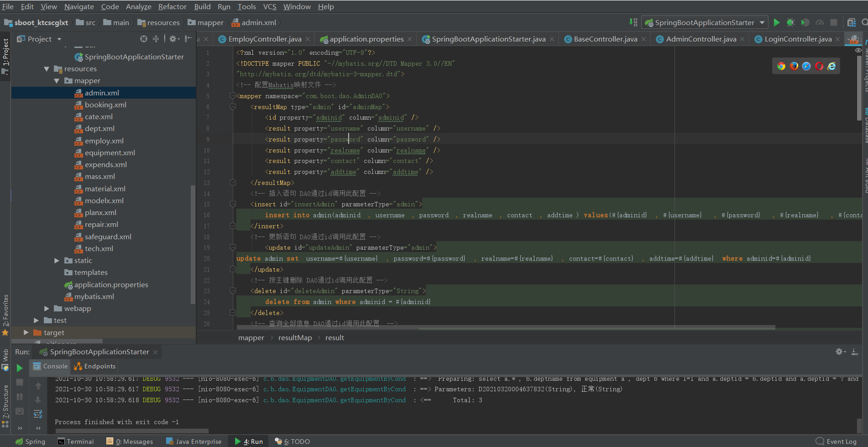Run with coverage icon in toolbar

coord(805,22)
